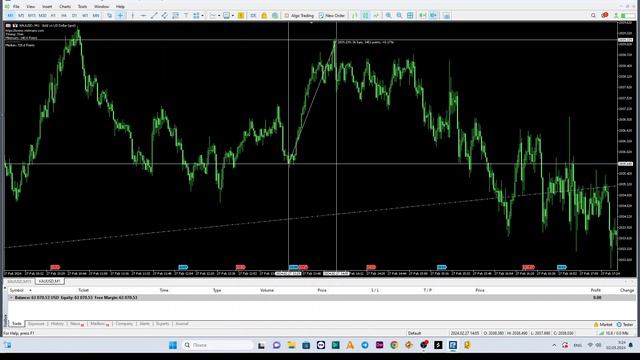Pick the trendline drawing tool
The width and height of the screenshot is (640, 360).
[154, 16]
